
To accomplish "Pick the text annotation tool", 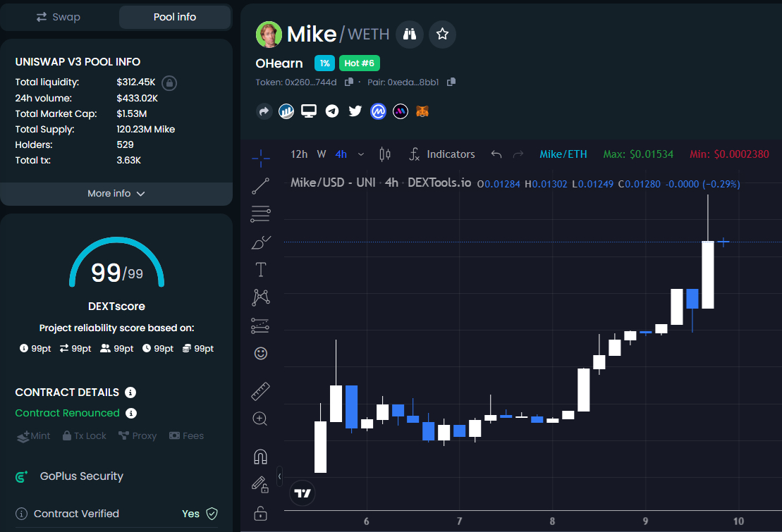I will pyautogui.click(x=260, y=269).
